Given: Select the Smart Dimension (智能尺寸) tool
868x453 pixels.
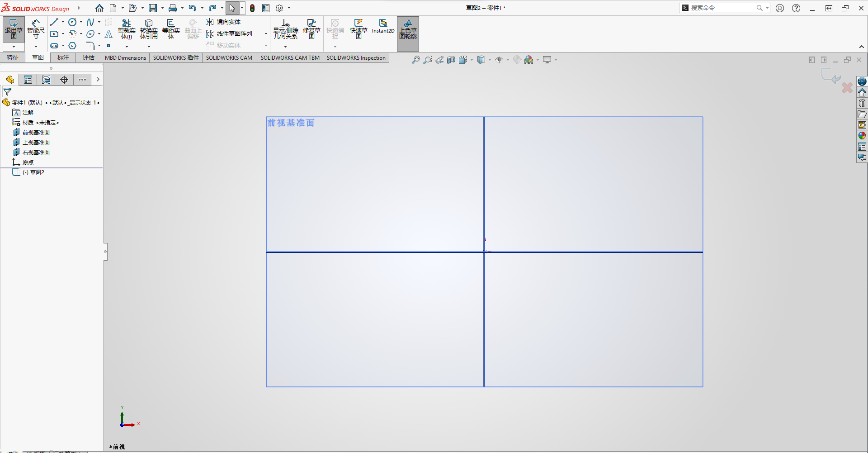Looking at the screenshot, I should pos(36,29).
